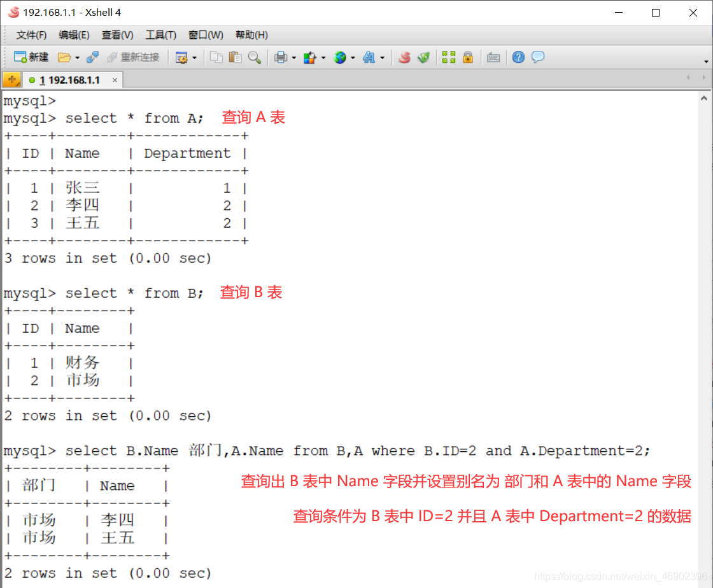
Task: Toggle full screen with green tile icon
Action: click(449, 57)
